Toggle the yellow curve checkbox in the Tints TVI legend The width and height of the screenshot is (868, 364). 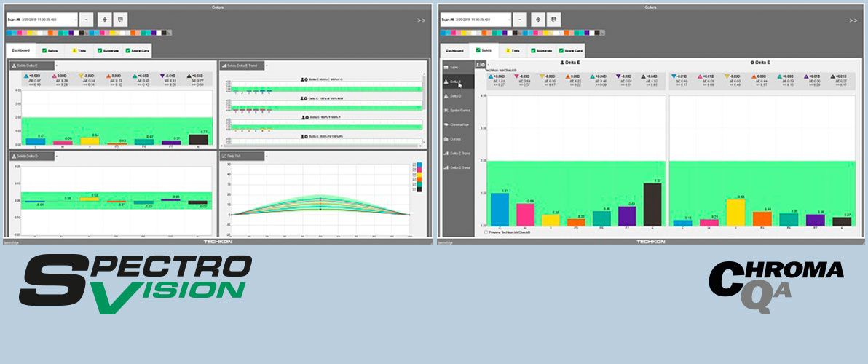(415, 175)
